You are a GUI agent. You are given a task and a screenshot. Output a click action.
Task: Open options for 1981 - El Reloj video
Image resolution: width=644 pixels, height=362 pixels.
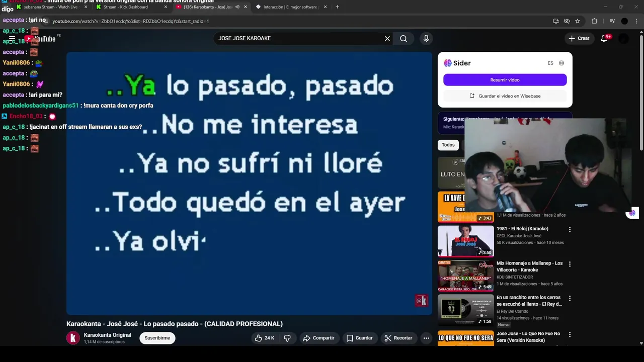point(570,230)
